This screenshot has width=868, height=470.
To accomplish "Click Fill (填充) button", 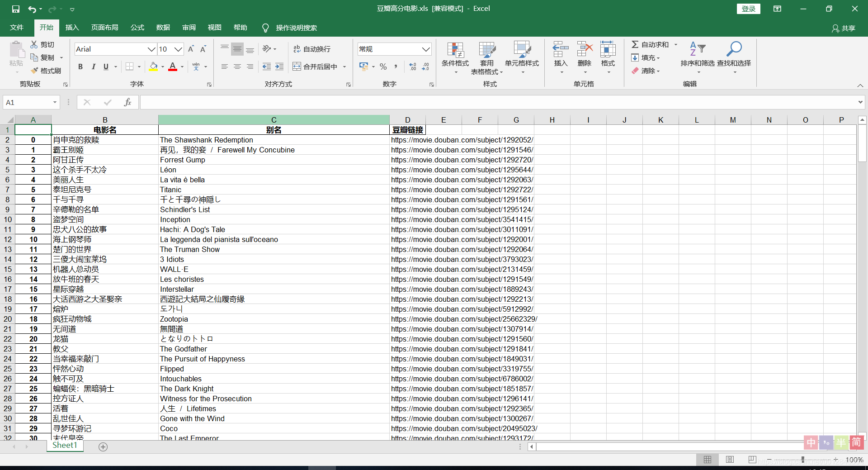I will 646,57.
